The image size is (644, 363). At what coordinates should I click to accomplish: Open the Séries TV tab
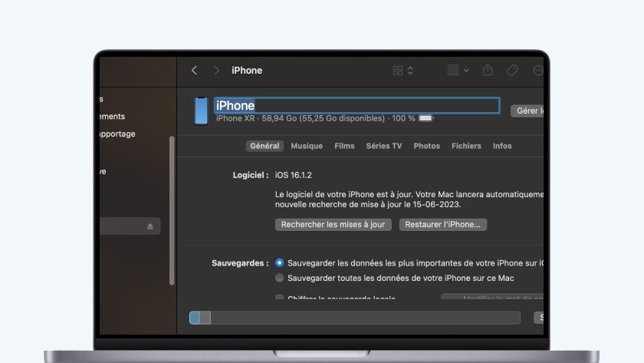point(384,146)
